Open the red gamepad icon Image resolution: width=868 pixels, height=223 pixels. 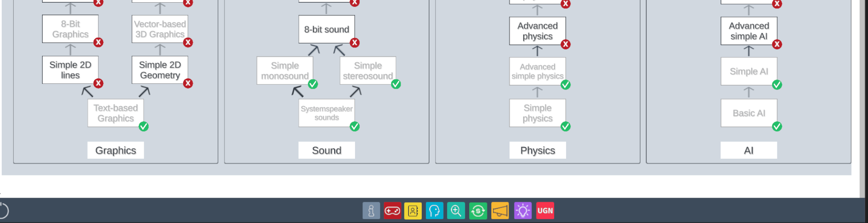point(392,211)
